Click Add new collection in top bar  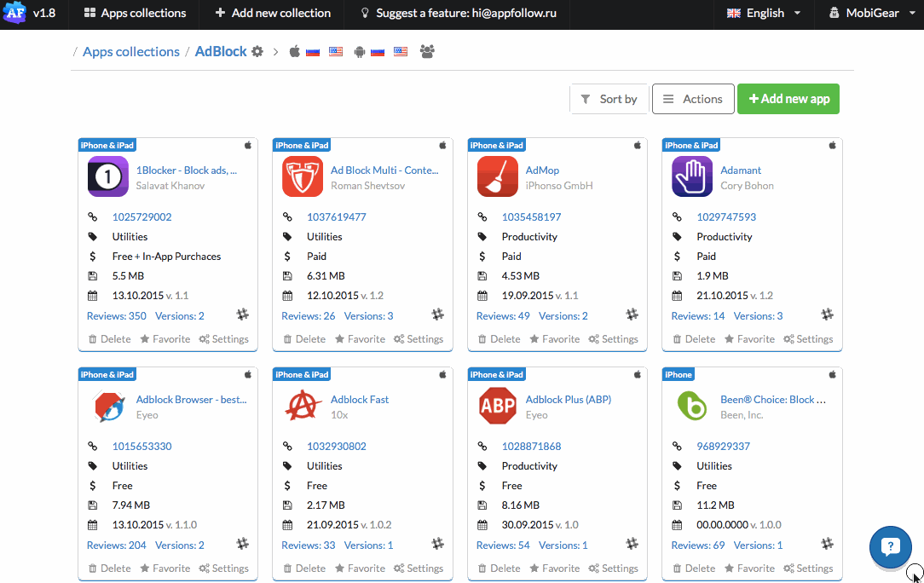pyautogui.click(x=273, y=13)
